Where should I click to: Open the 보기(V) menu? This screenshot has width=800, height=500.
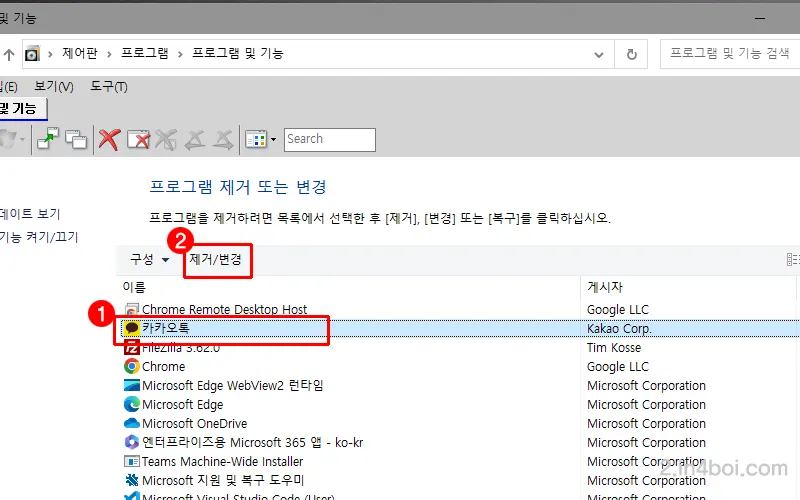pyautogui.click(x=54, y=86)
